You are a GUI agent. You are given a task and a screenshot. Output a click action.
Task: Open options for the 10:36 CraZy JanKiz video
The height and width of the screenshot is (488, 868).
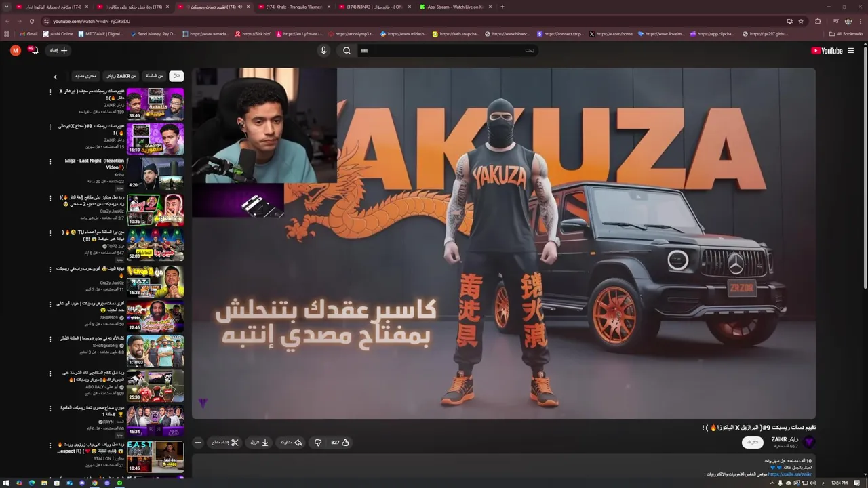50,198
